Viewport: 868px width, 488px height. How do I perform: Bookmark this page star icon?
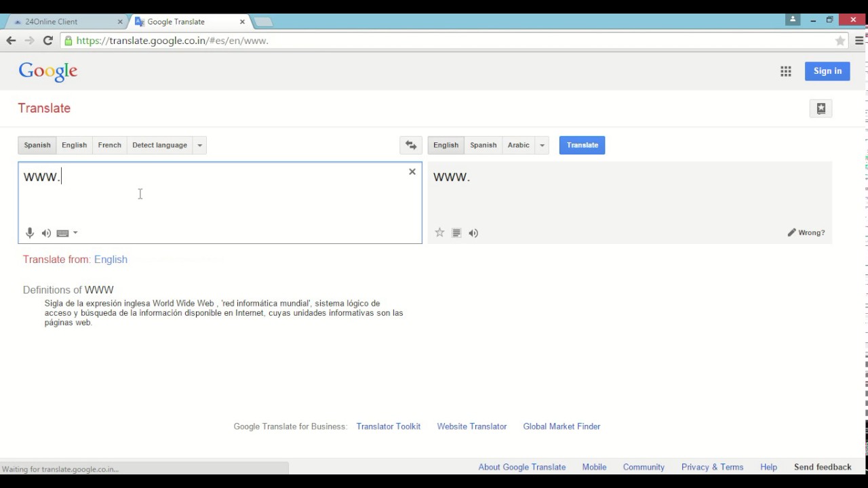pos(840,41)
